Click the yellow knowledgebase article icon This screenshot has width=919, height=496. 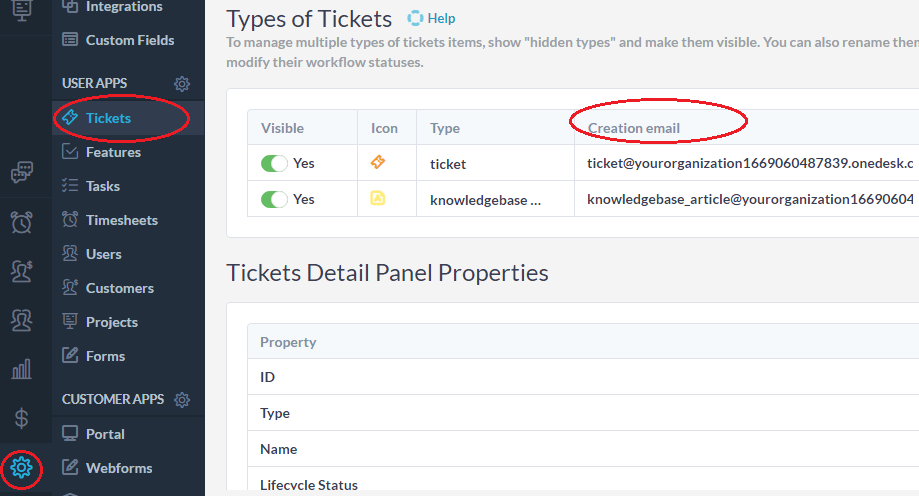click(378, 199)
